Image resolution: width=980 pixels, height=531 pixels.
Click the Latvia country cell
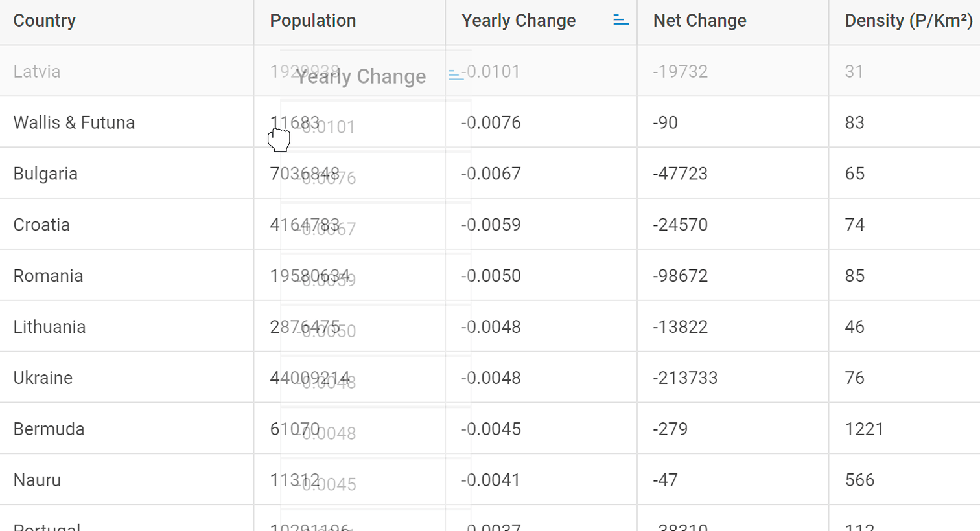tap(126, 71)
